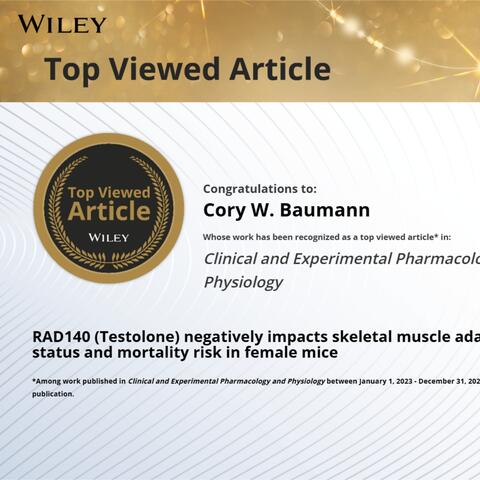Viewport: 480px width, 480px height.
Task: Click the italic journal name in the footnote
Action: click(226, 381)
